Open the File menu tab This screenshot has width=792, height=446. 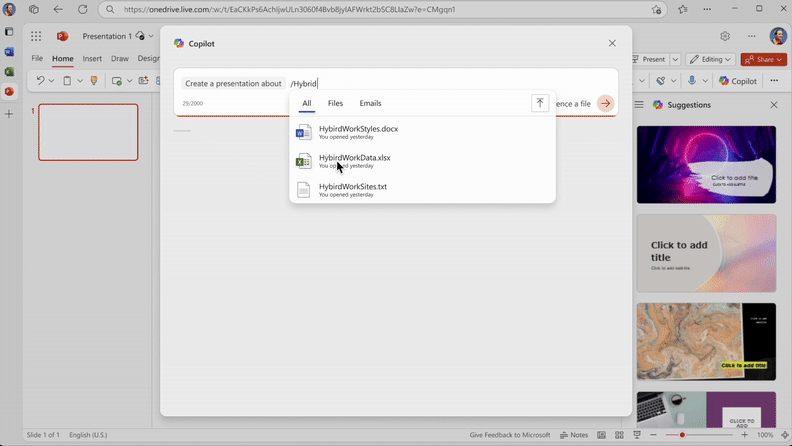tap(37, 59)
